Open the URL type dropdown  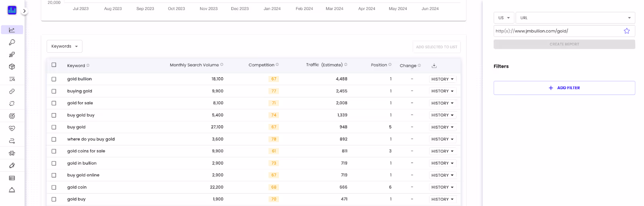pos(575,18)
